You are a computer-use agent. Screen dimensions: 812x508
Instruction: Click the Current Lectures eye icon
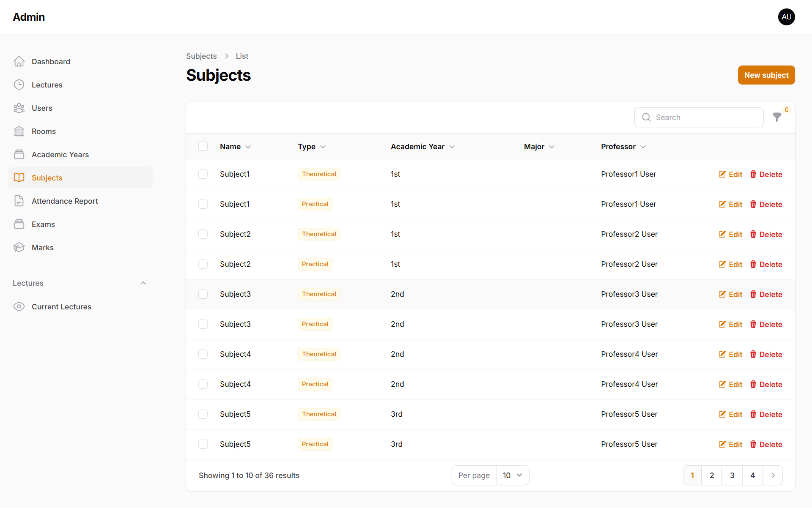coord(19,307)
